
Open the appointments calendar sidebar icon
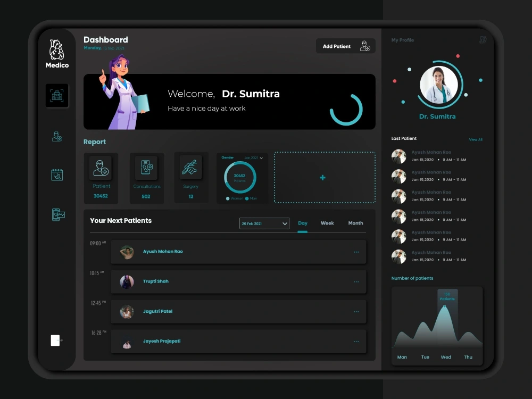[57, 175]
